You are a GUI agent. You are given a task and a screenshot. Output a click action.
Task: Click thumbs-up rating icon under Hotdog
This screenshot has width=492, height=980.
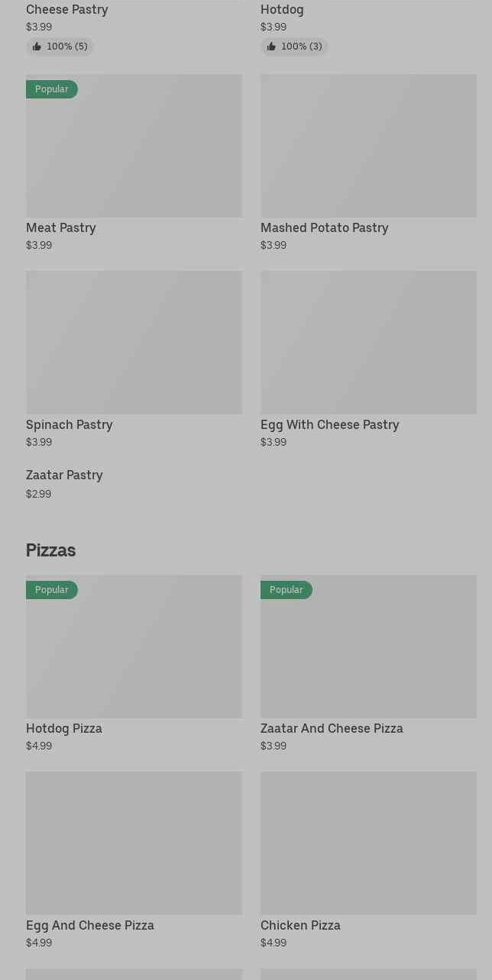(271, 47)
